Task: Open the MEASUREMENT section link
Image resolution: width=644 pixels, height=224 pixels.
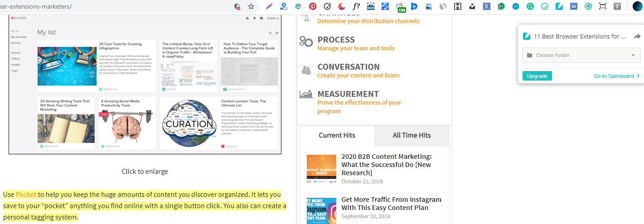Action: point(348,94)
